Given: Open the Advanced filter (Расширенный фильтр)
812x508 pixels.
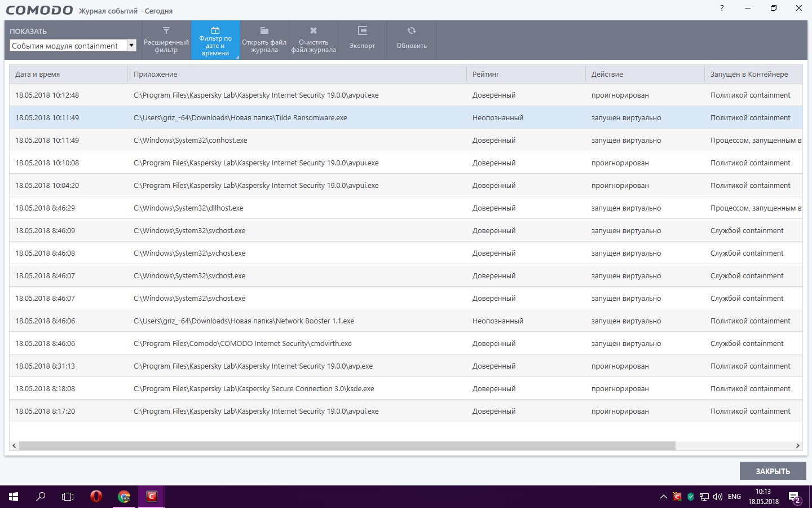Looking at the screenshot, I should 166,40.
